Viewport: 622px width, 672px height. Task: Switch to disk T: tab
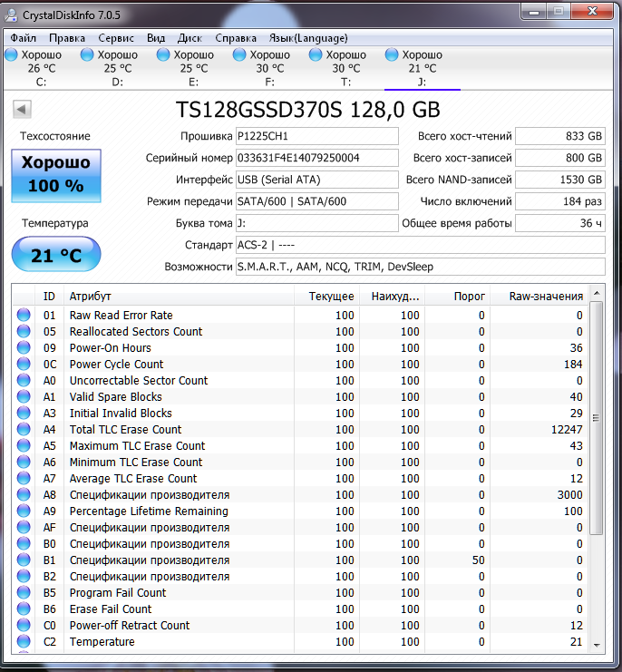346,68
